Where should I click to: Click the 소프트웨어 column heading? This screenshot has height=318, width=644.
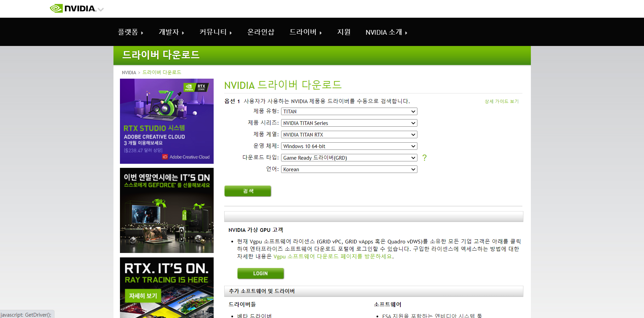point(387,304)
